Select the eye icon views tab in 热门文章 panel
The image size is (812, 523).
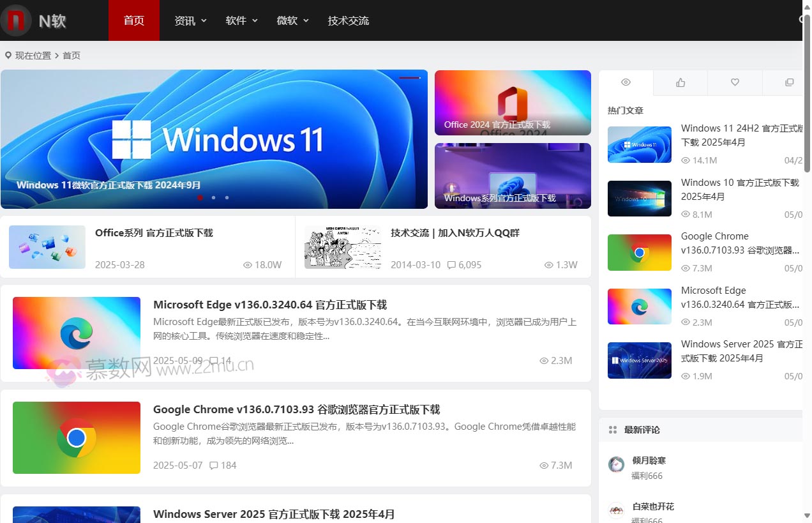pyautogui.click(x=626, y=82)
